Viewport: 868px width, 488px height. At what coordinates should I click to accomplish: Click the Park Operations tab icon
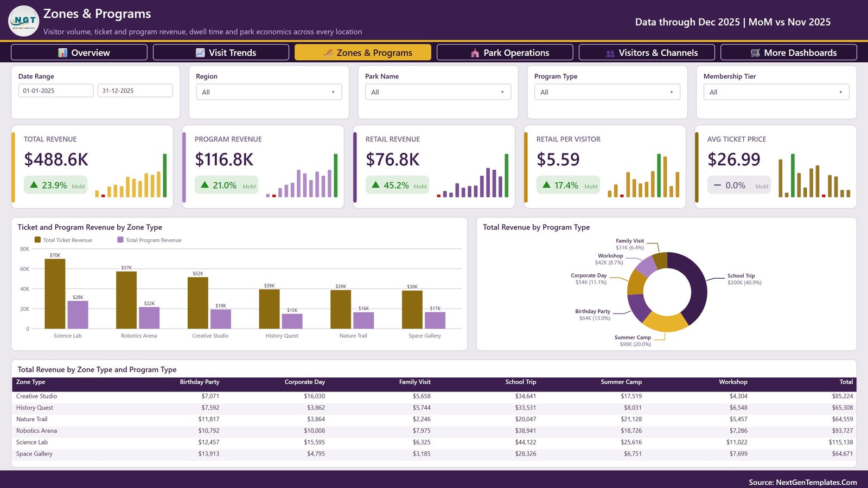coord(475,53)
